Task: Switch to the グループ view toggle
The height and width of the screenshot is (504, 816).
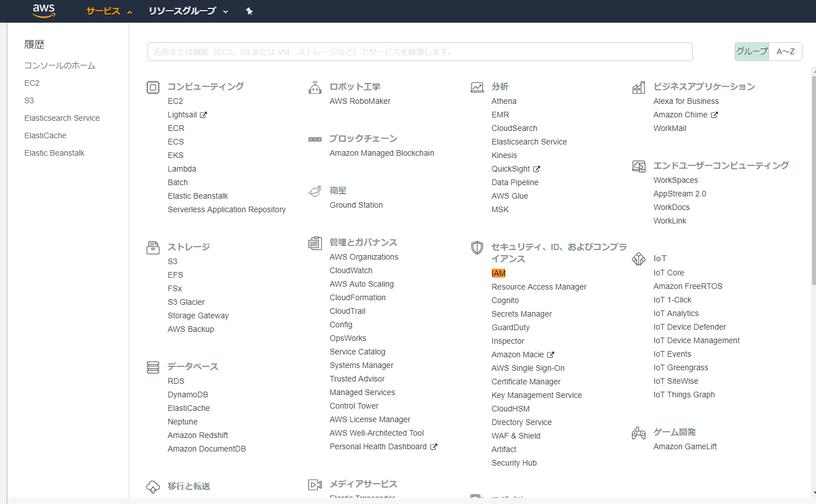Action: tap(752, 51)
